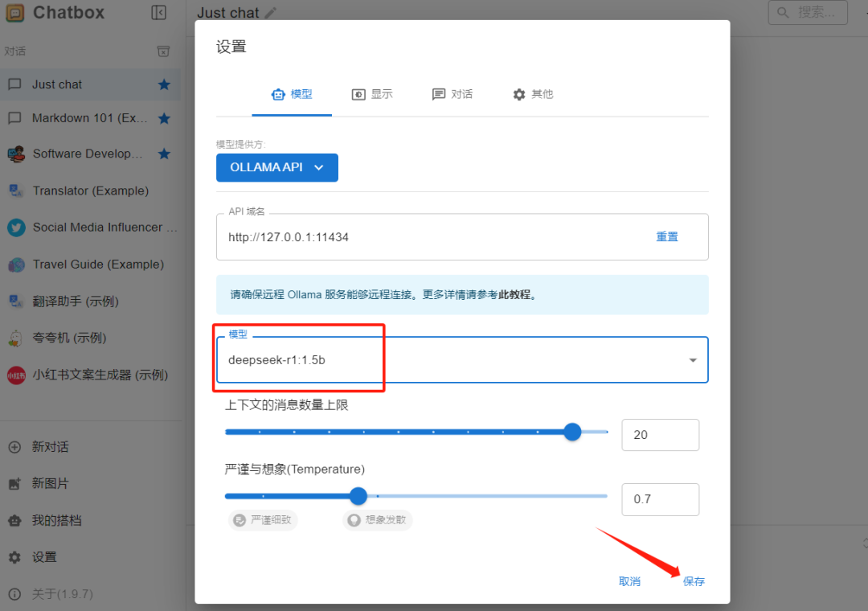Viewport: 868px width, 611px height.
Task: Open Software Developer conversation
Action: 90,154
